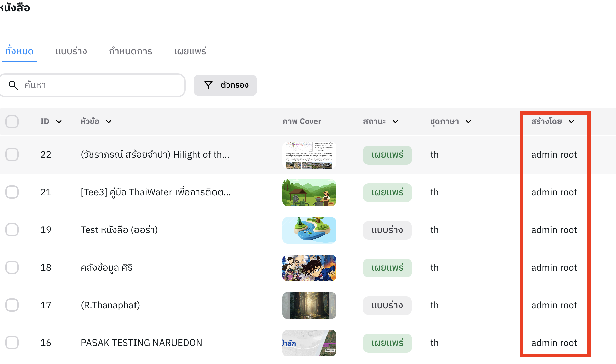The width and height of the screenshot is (616, 364).
Task: Expand the ชุดภาษา column dropdown
Action: (468, 122)
